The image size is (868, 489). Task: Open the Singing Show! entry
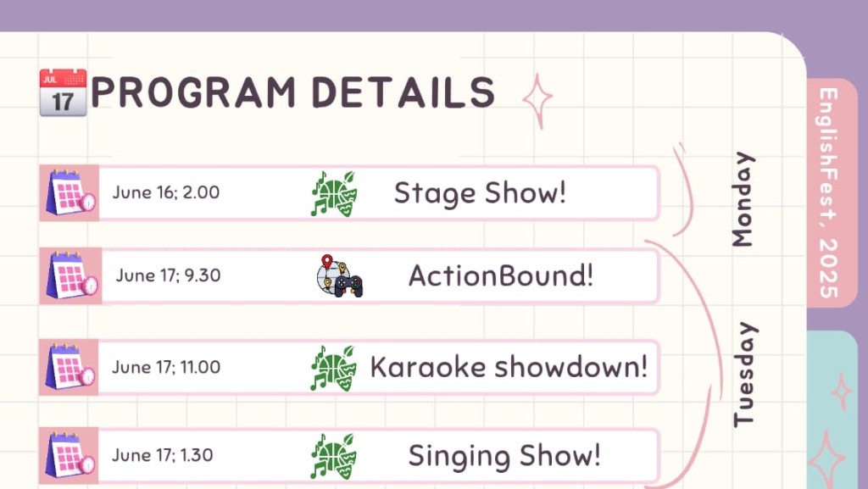pyautogui.click(x=349, y=455)
